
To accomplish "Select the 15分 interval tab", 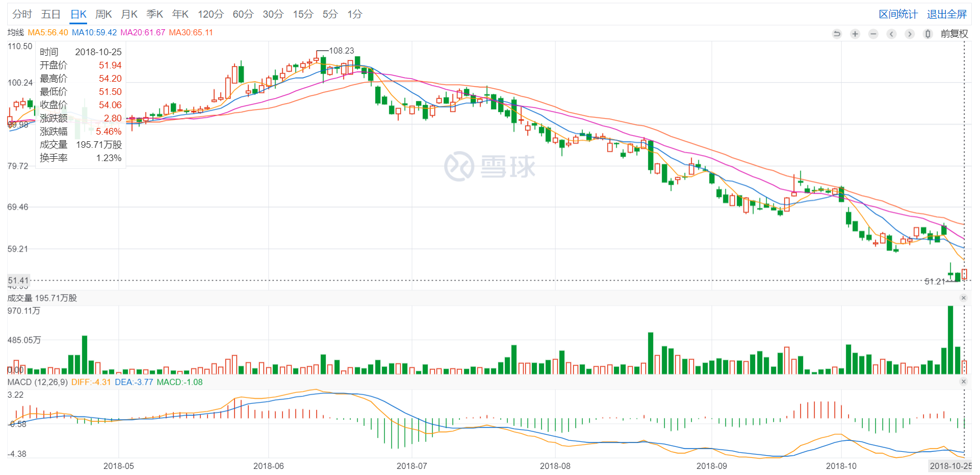I will (x=303, y=14).
